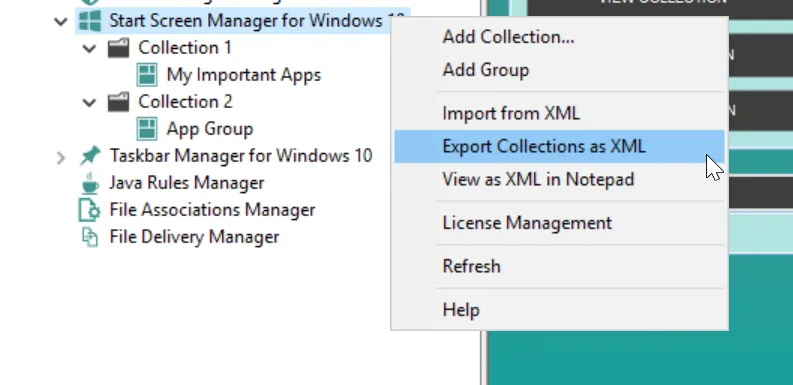Choose View as XML in Notepad

[559, 180]
